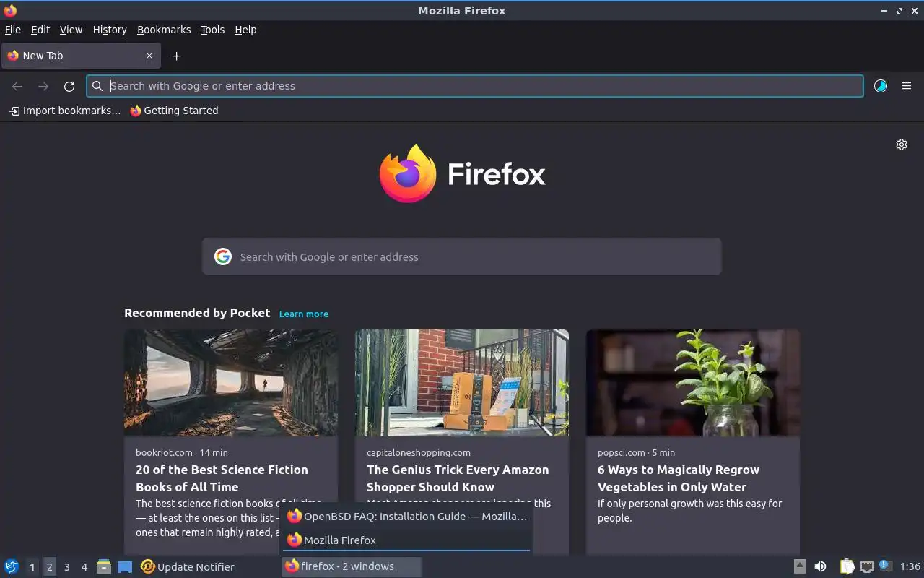Open the File menu

[13, 30]
